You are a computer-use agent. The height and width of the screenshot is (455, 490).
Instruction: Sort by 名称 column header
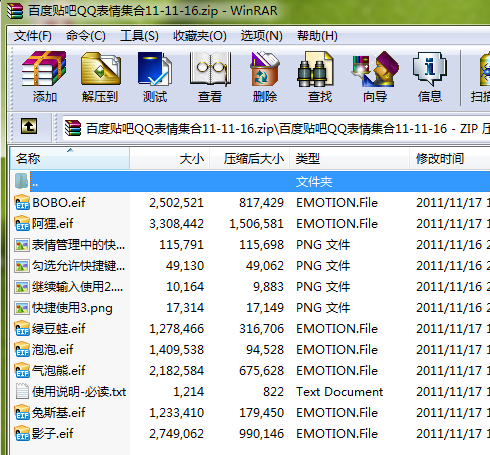[x=70, y=159]
